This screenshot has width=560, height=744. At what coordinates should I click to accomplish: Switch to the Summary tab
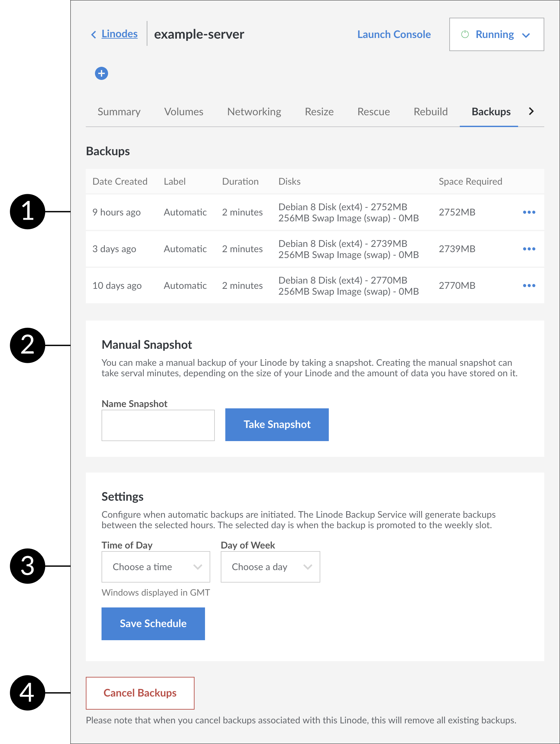tap(119, 112)
